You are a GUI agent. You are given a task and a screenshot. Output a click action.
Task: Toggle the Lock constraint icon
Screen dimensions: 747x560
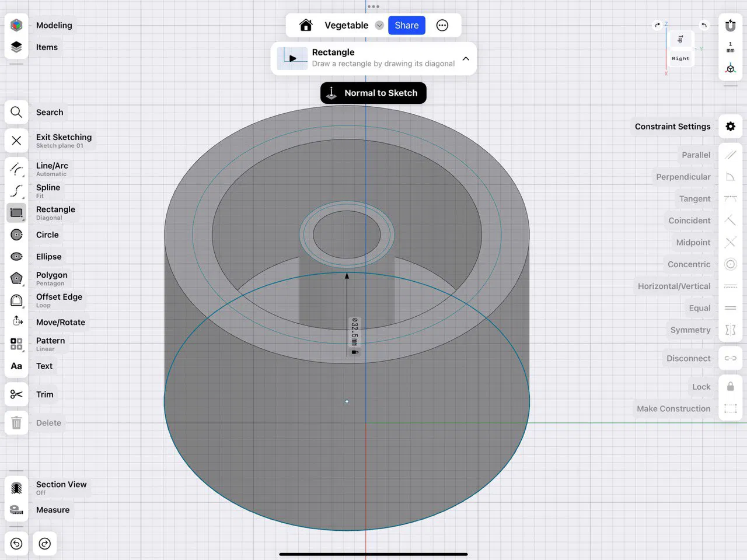coord(731,387)
